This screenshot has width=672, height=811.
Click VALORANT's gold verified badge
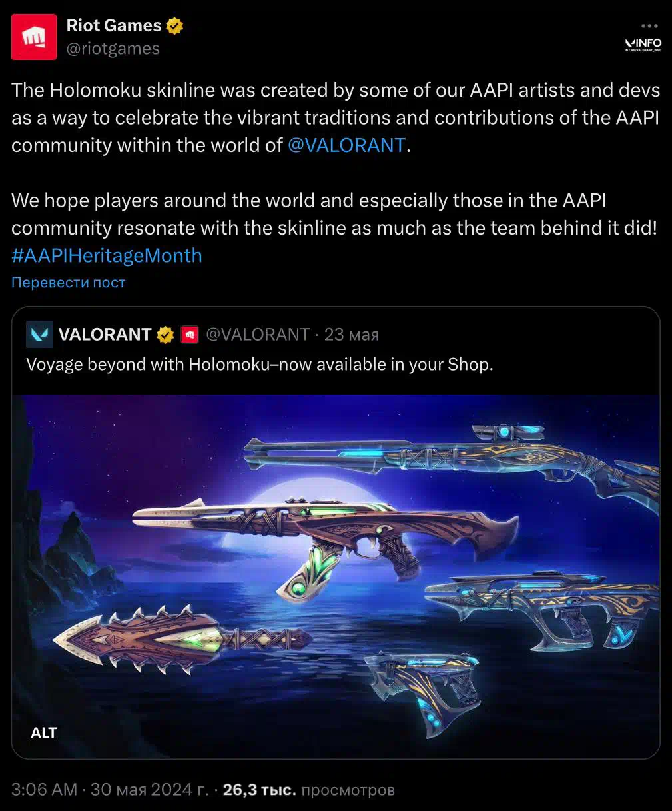click(165, 335)
